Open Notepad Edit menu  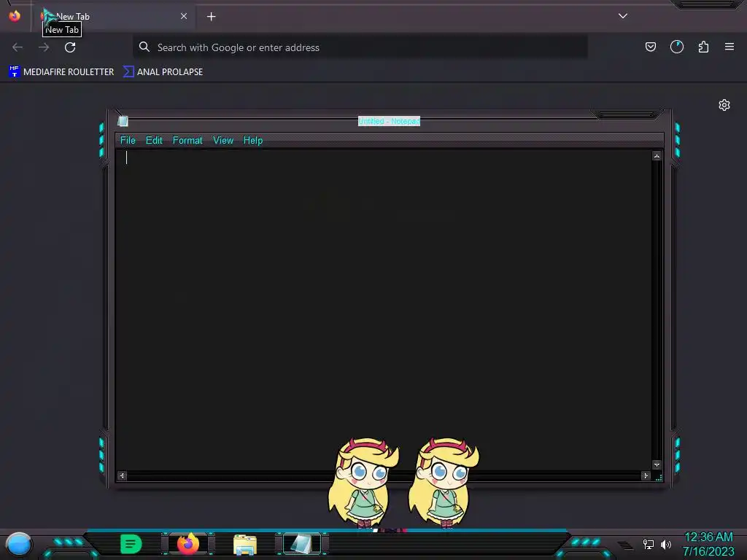[154, 141]
